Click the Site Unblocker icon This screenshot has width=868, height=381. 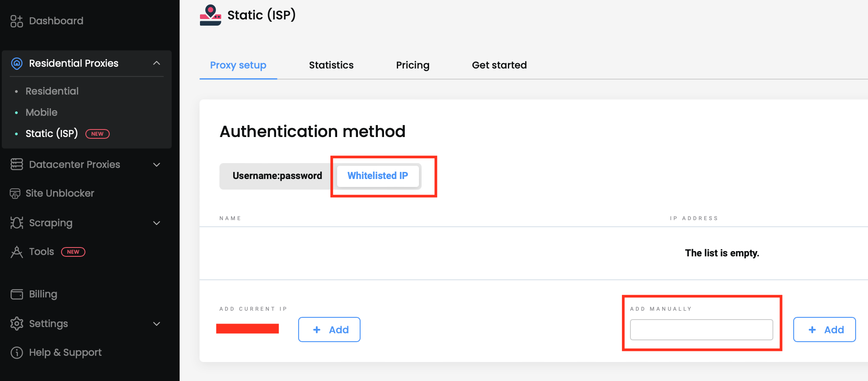click(x=15, y=193)
